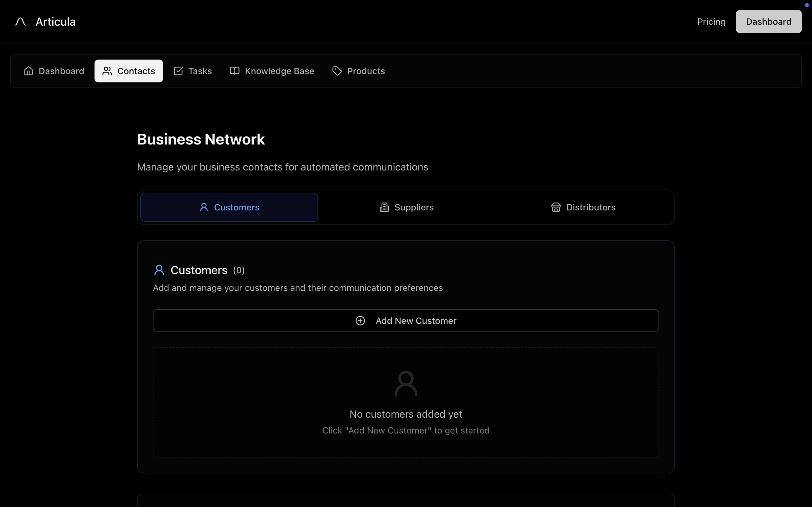Click the people icon in Contacts tab
This screenshot has height=507, width=812.
pos(107,71)
